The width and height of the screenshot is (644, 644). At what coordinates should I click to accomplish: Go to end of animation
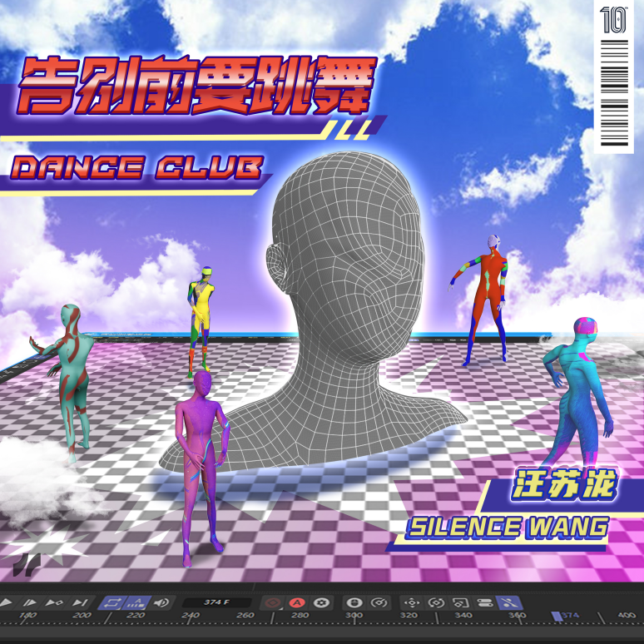[80, 602]
